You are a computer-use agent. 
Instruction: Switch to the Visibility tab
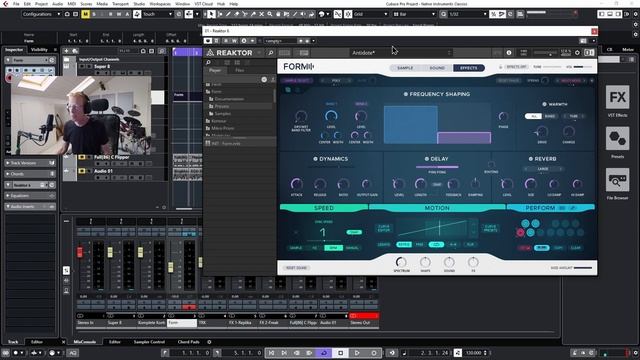(x=40, y=50)
